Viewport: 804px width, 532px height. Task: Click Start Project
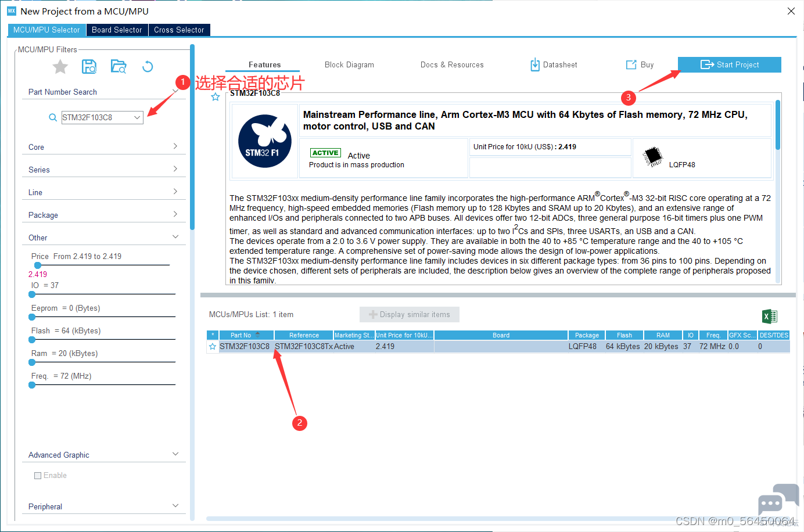(x=730, y=65)
